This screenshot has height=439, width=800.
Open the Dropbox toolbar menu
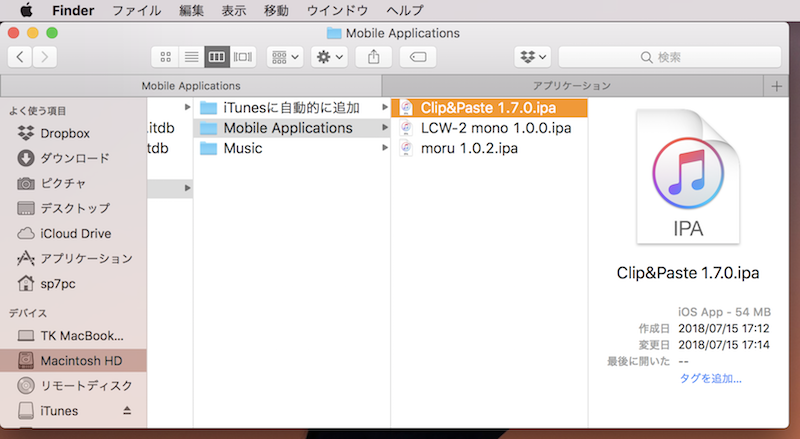tap(532, 57)
